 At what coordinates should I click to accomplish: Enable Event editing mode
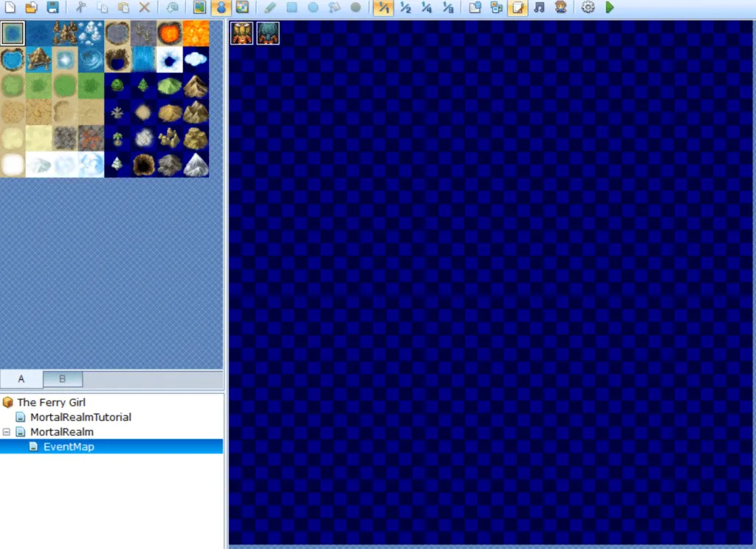pos(221,8)
